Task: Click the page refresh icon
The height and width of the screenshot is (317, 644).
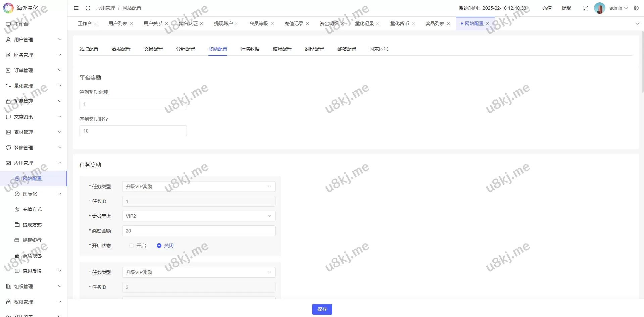Action: pos(88,8)
